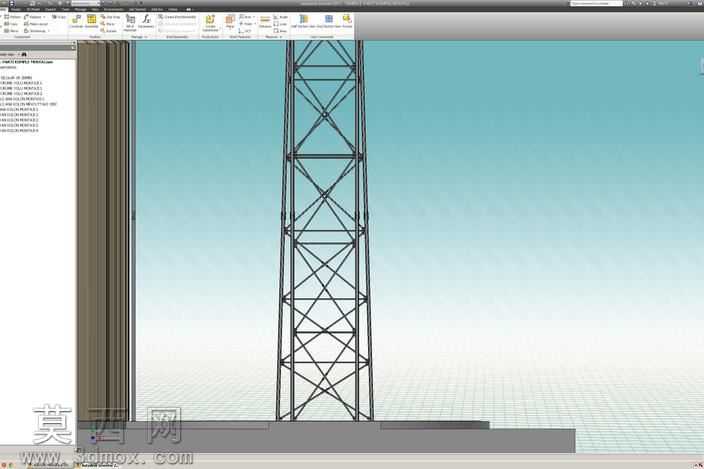Select the Move component tool

108,24
